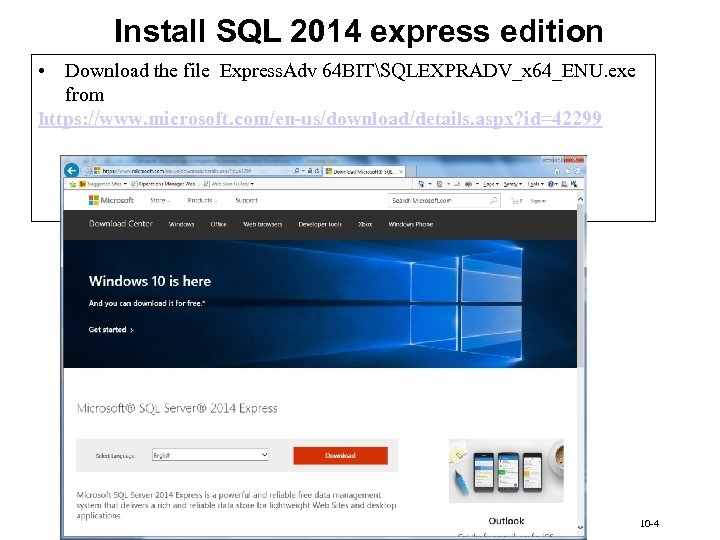Open the Tools menu in IE command bar
This screenshot has height=540, width=720.
click(535, 184)
